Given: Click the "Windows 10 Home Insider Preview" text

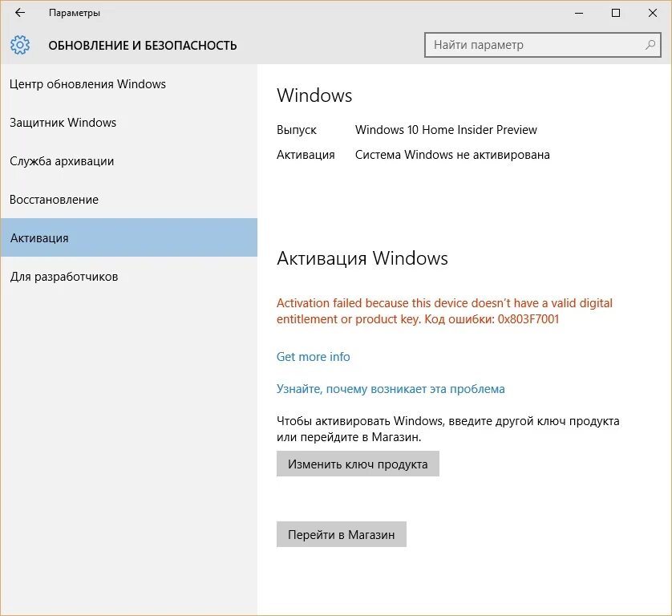Looking at the screenshot, I should click(446, 130).
